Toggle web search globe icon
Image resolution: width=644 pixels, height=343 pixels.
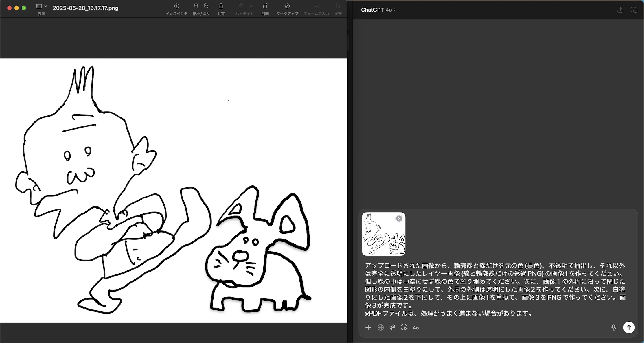[380, 327]
